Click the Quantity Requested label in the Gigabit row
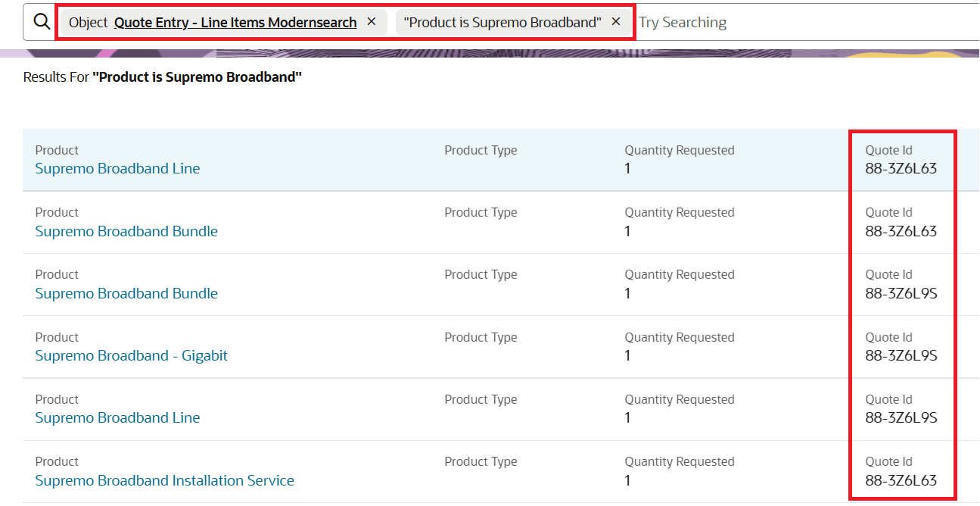Image resolution: width=980 pixels, height=506 pixels. (680, 337)
